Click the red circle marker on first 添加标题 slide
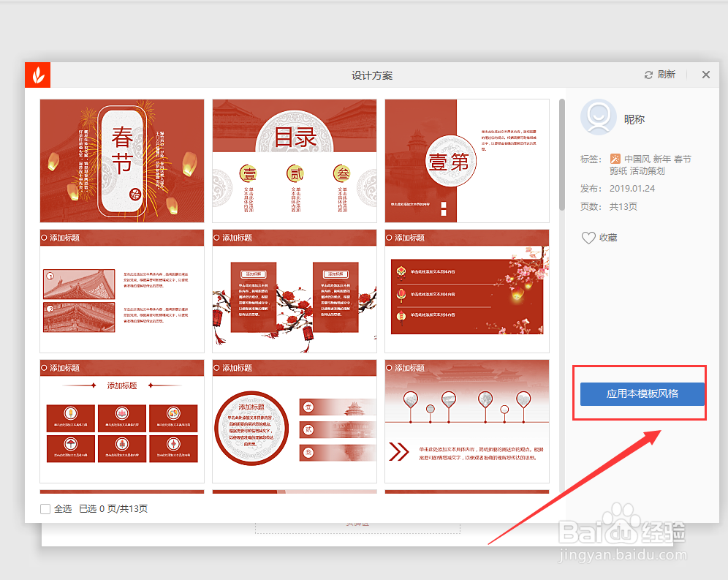The width and height of the screenshot is (728, 580). point(44,237)
